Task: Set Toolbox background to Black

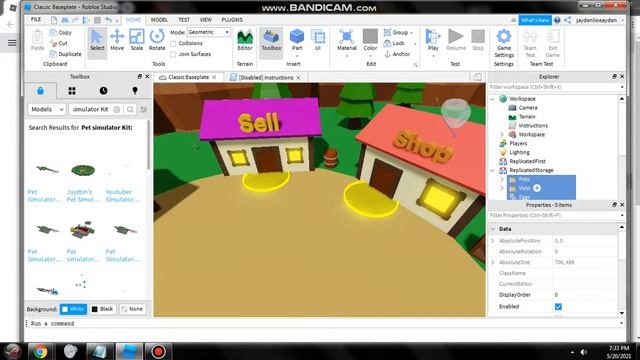Action: pos(102,309)
